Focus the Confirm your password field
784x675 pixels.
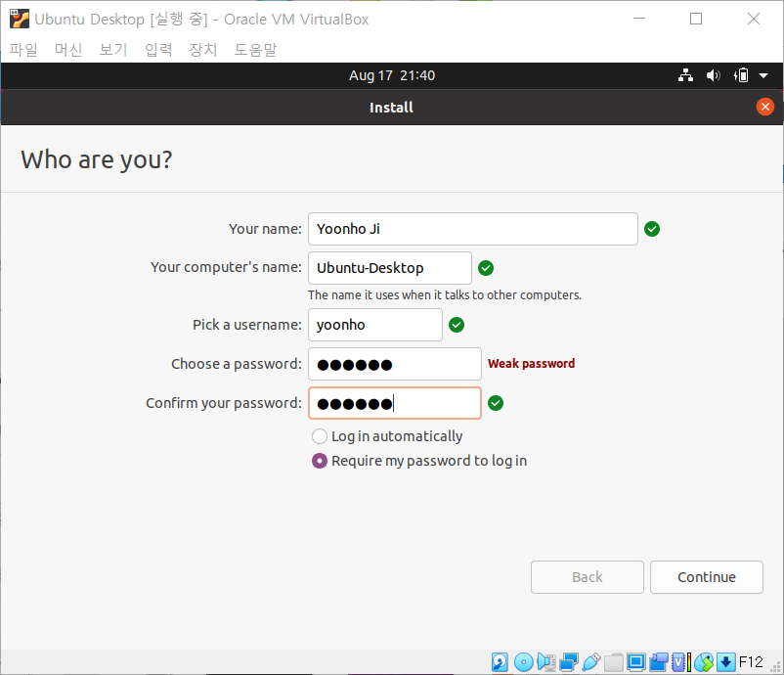tap(395, 403)
